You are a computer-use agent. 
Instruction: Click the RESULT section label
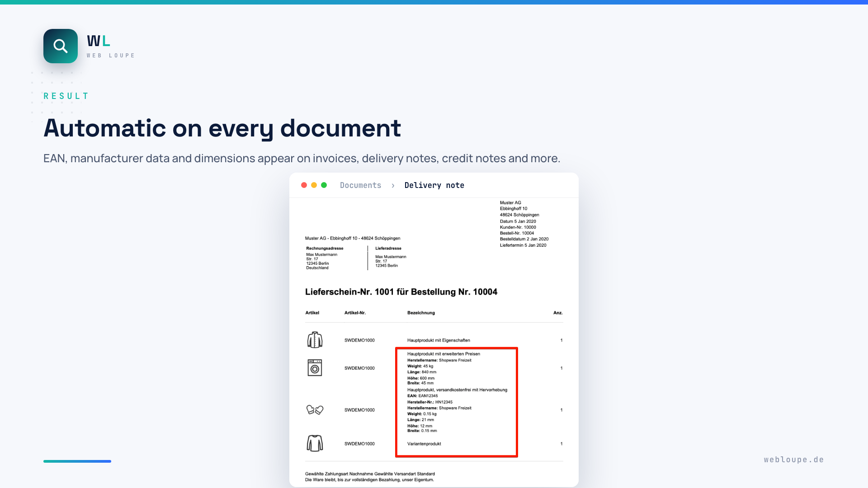(x=66, y=96)
